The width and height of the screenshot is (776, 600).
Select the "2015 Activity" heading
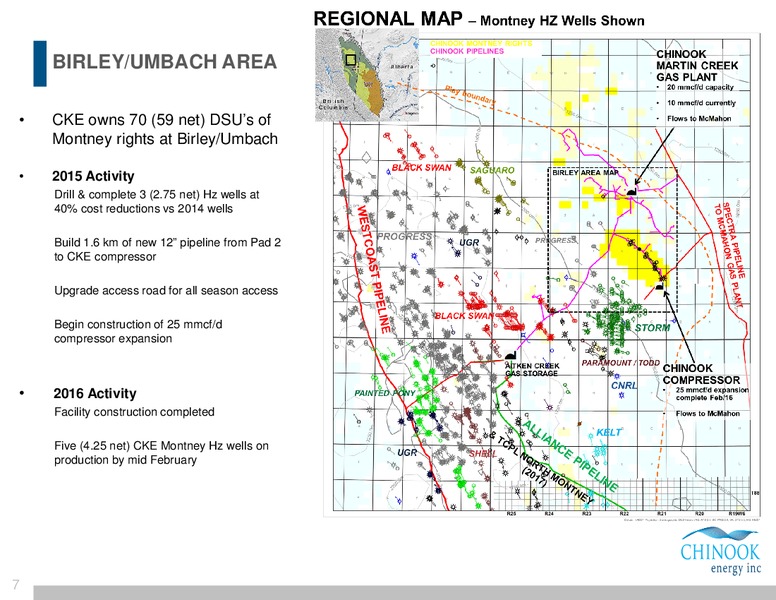click(94, 176)
